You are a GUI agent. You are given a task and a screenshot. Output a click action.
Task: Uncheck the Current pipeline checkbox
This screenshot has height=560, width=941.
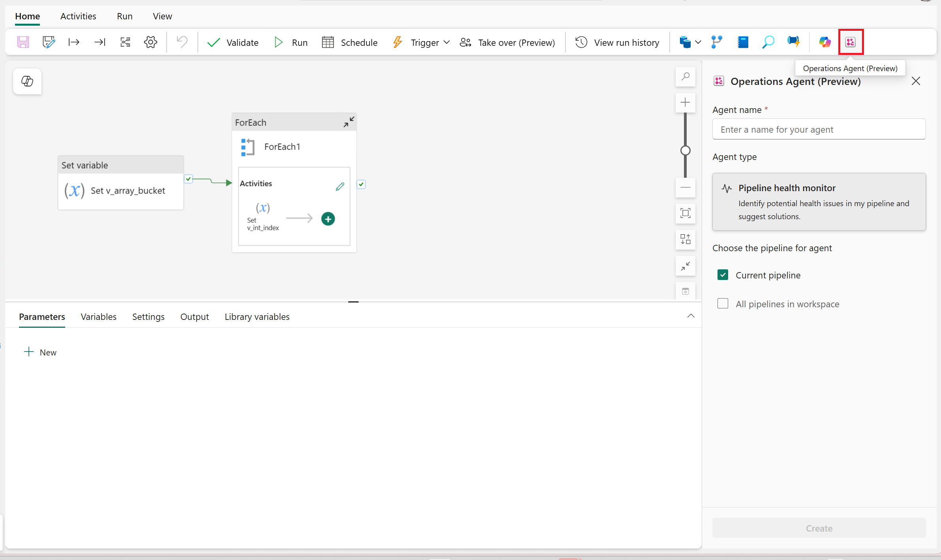(x=723, y=275)
